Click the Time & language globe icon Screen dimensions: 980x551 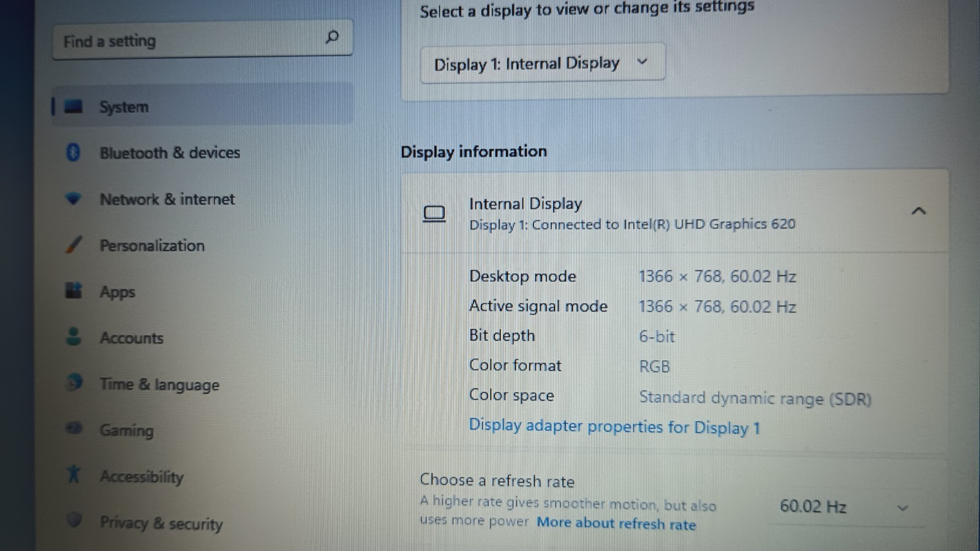74,383
